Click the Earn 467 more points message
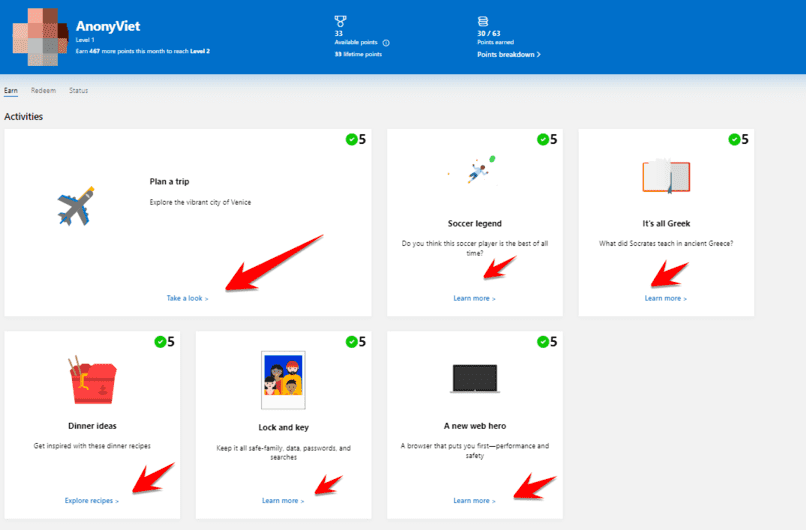Screen dimensions: 806x530 [143, 51]
